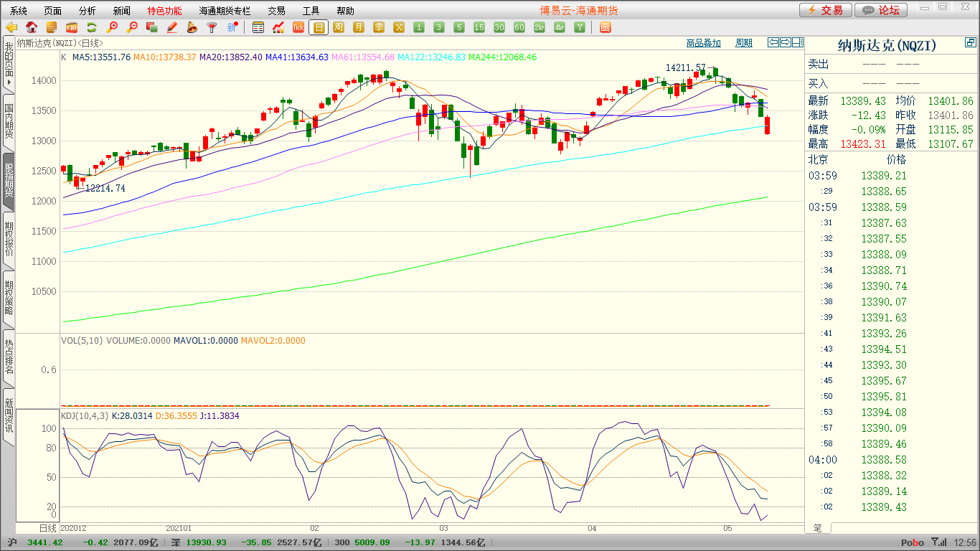Select the 3-minute period button

439,27
